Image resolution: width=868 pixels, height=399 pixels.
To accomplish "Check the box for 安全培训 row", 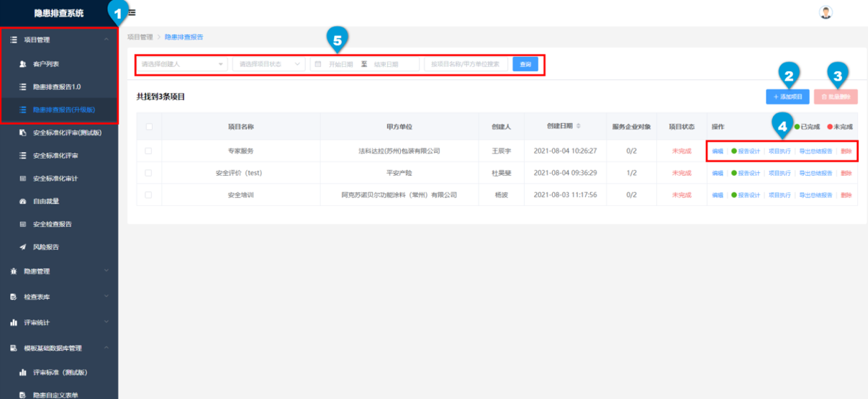I will click(x=149, y=195).
